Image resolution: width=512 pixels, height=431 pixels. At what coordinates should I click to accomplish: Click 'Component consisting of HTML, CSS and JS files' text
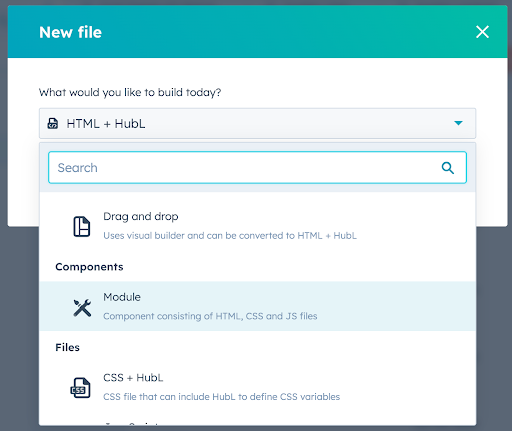[210, 316]
